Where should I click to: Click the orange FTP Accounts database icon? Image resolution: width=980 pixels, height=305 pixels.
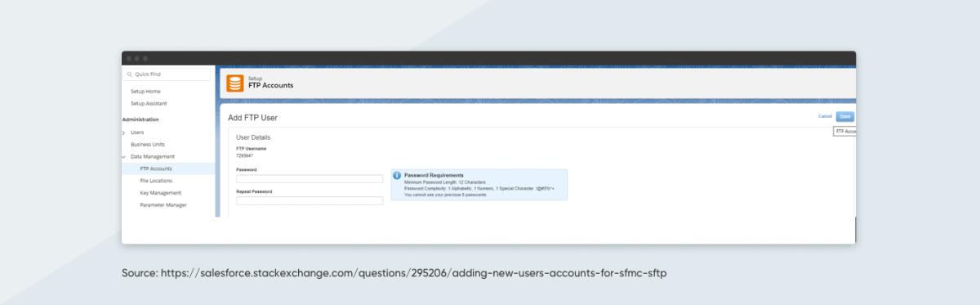(234, 83)
